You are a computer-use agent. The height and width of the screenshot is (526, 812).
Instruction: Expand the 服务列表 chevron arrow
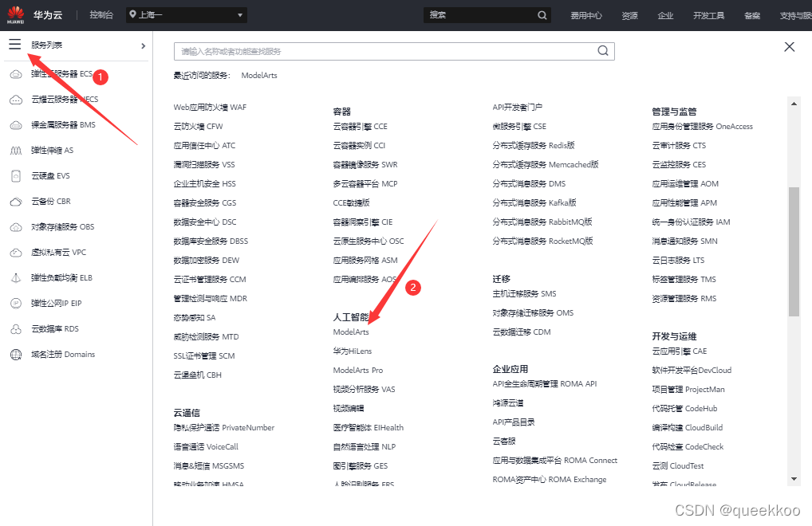click(x=144, y=45)
